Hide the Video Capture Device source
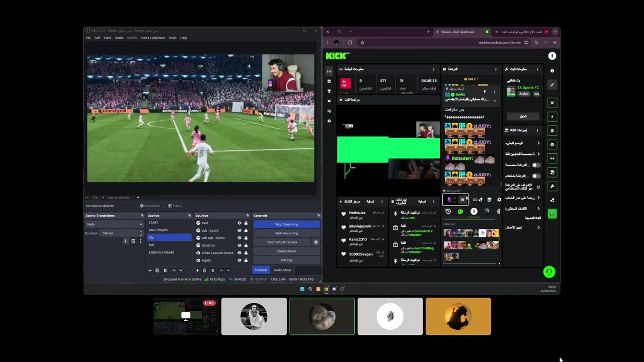 click(239, 253)
